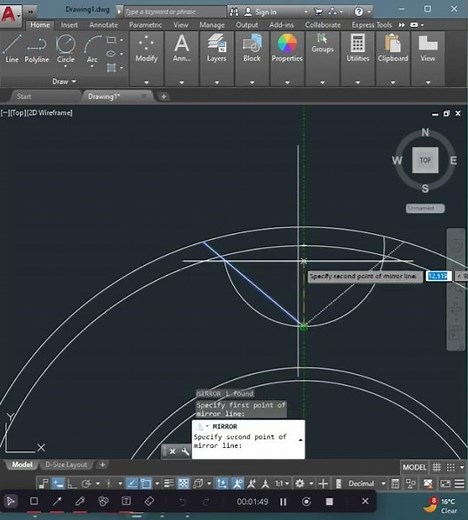
Task: Open the object snap settings arrow
Action: pos(157,483)
